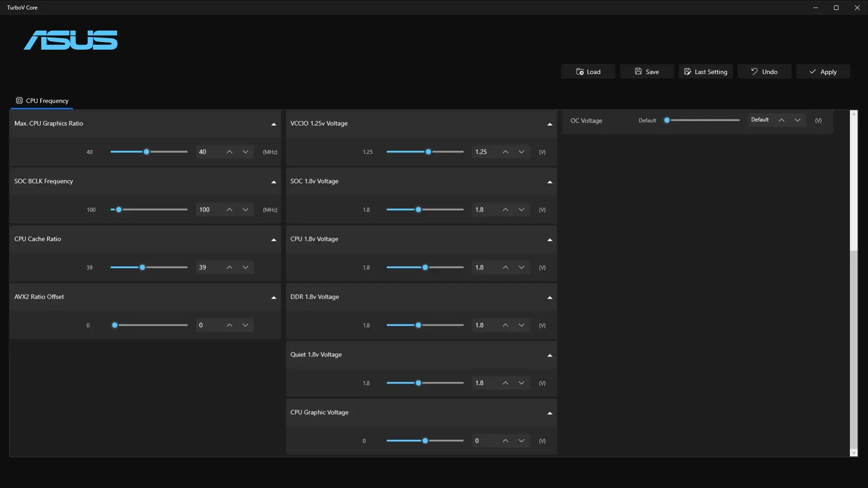Click the Undo arrow icon
This screenshot has height=488, width=868.
[754, 71]
